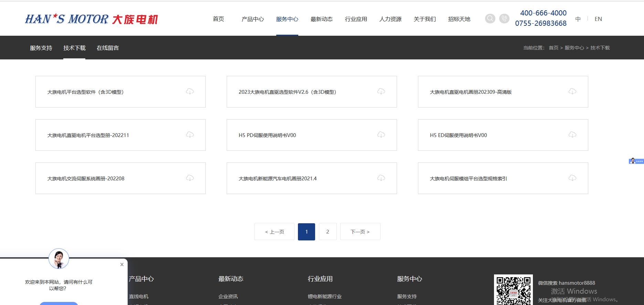
Task: Click cloud icon for 大族电机伺服模组平台选型规格索引
Action: 572,178
